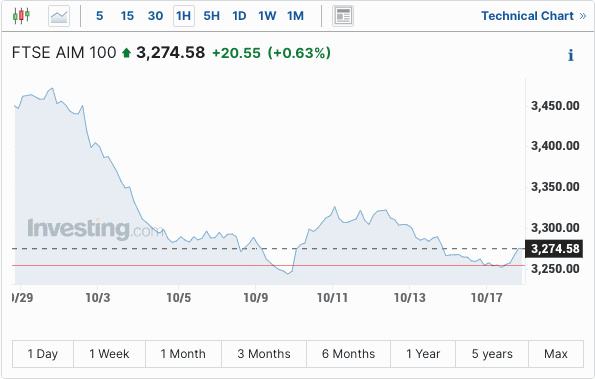
Task: Select the 5H interval
Action: (211, 16)
